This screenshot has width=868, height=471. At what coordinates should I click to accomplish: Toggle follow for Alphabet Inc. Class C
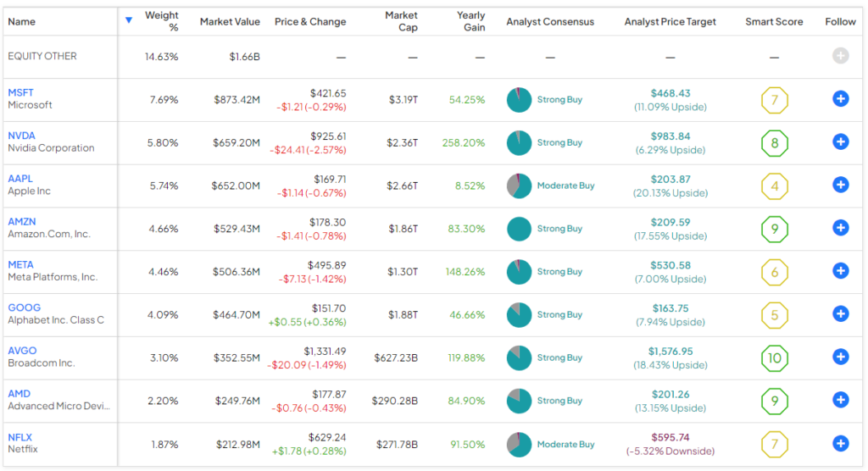point(840,314)
